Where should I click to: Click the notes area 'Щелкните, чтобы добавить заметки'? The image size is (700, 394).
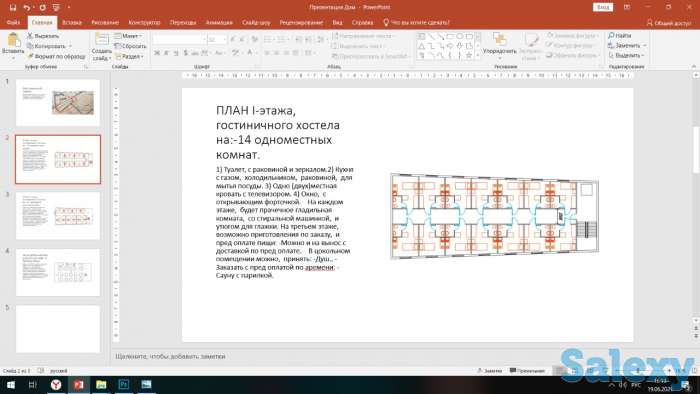(x=170, y=357)
